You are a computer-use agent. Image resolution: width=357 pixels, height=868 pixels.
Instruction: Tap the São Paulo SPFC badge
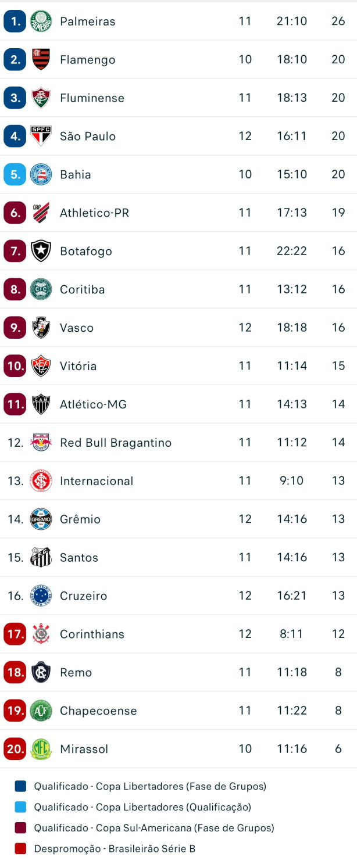(x=41, y=137)
